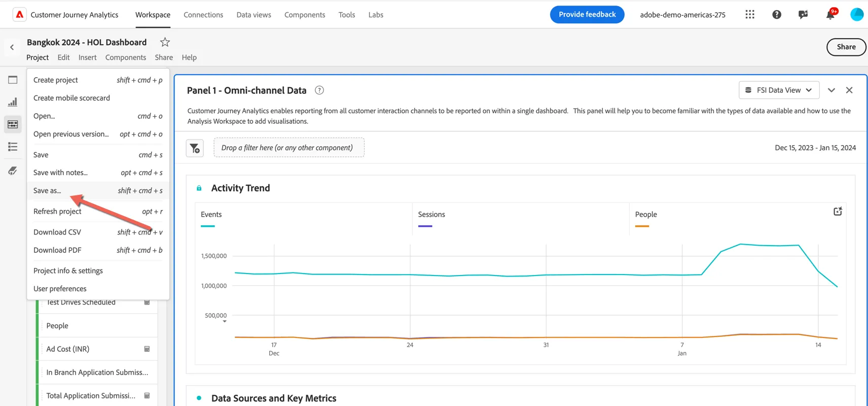This screenshot has height=406, width=868.
Task: Click the Adobe logo icon
Action: pyautogui.click(x=19, y=15)
